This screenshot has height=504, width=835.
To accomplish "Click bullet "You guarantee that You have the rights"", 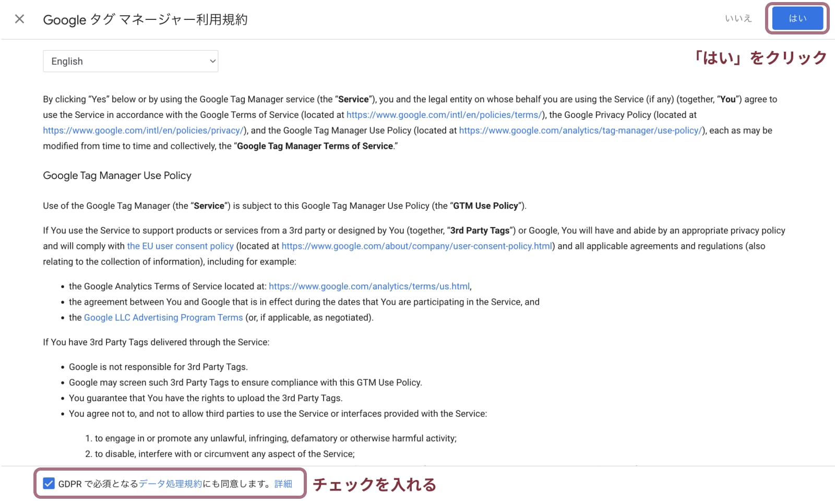I will [206, 398].
